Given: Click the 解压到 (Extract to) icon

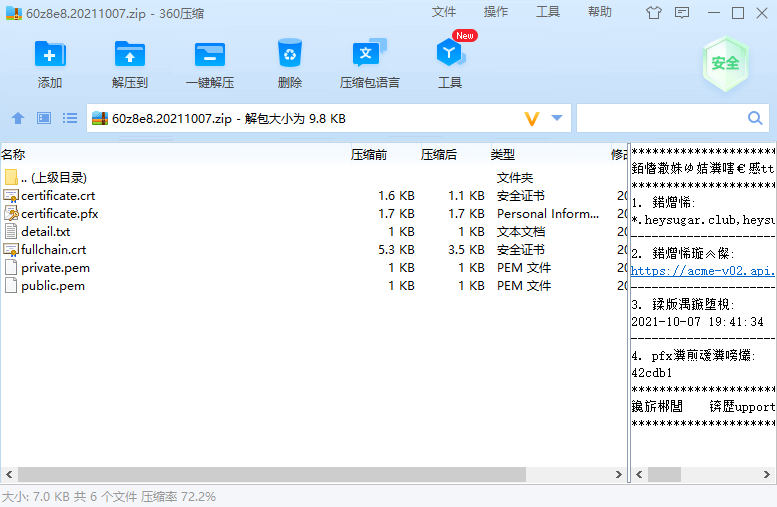Looking at the screenshot, I should coord(129,55).
